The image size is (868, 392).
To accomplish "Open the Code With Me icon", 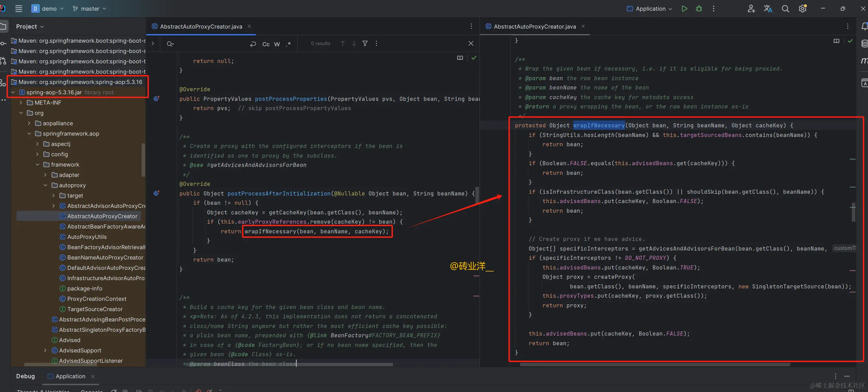I will pyautogui.click(x=751, y=9).
